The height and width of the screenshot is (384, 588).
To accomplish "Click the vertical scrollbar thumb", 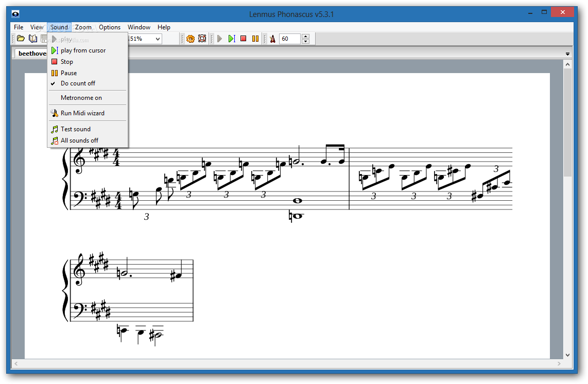I will coord(568,122).
